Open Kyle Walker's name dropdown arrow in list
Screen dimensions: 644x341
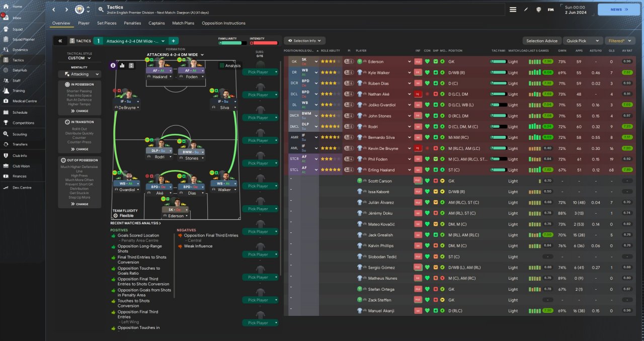coord(410,72)
